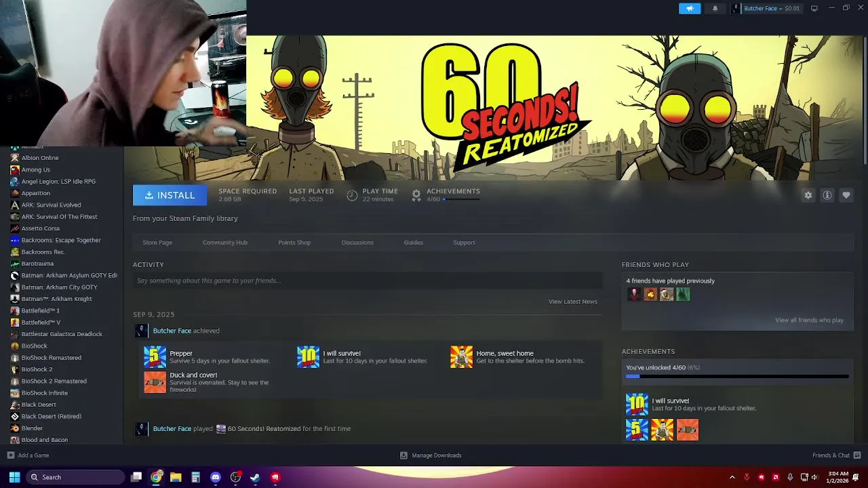Open the Guides tab
The width and height of the screenshot is (868, 488).
pyautogui.click(x=413, y=243)
